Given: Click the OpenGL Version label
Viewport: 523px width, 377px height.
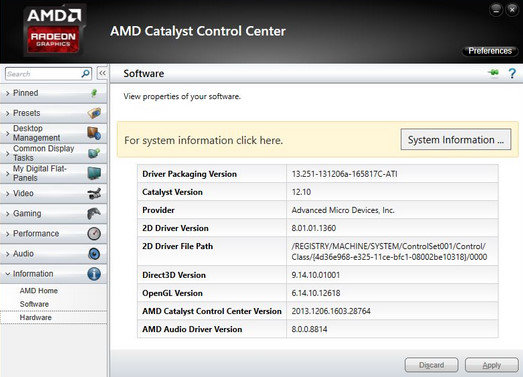Looking at the screenshot, I should click(172, 293).
